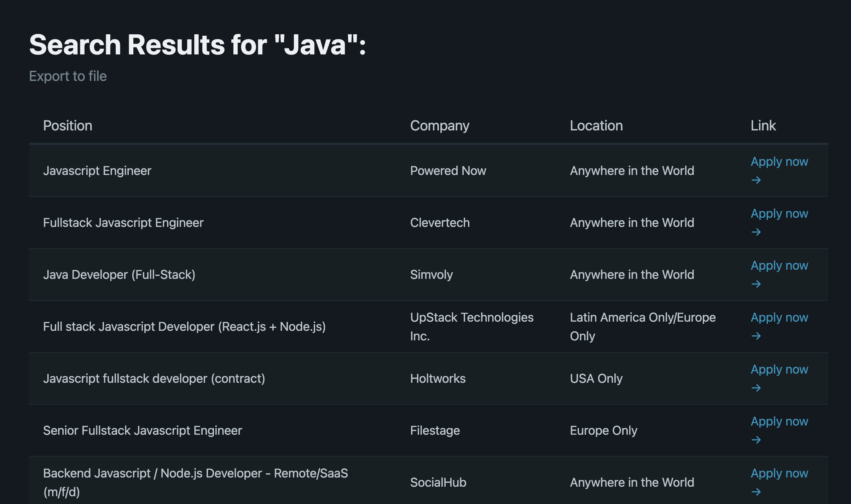
Task: Click arrow icon in UpStack Technologies row
Action: pyautogui.click(x=756, y=336)
